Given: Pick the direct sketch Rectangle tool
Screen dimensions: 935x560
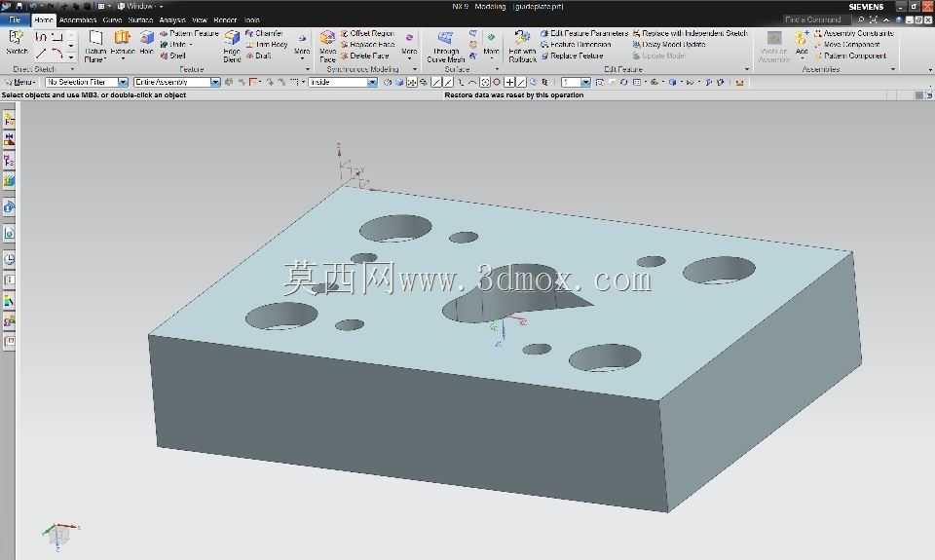Looking at the screenshot, I should [56, 37].
